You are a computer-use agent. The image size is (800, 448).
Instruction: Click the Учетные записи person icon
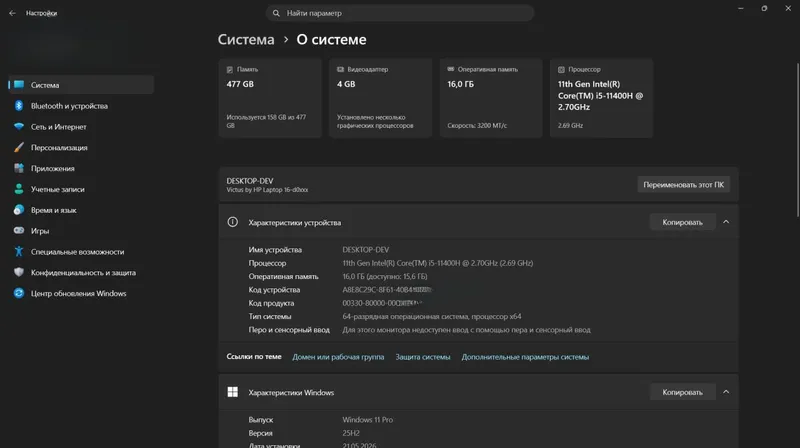(x=19, y=189)
